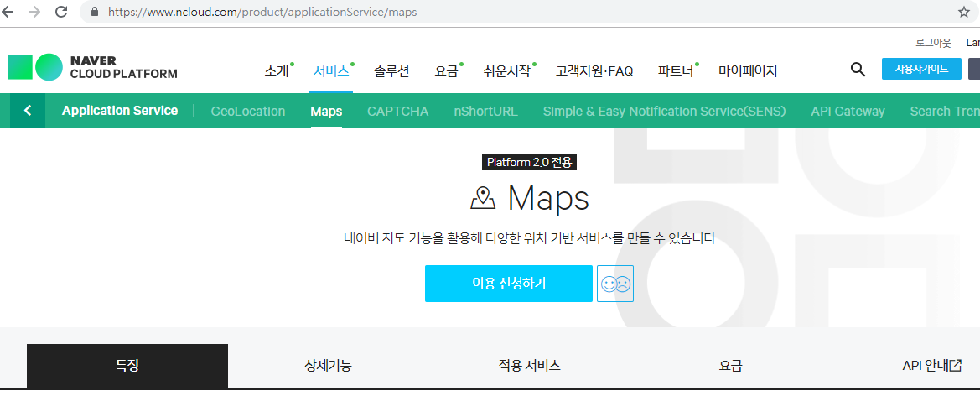
Task: Click the left chevron in the green bar
Action: click(28, 111)
